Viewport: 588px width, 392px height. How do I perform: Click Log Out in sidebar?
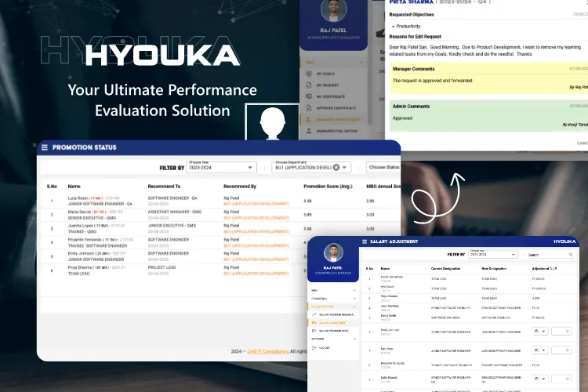click(x=325, y=348)
